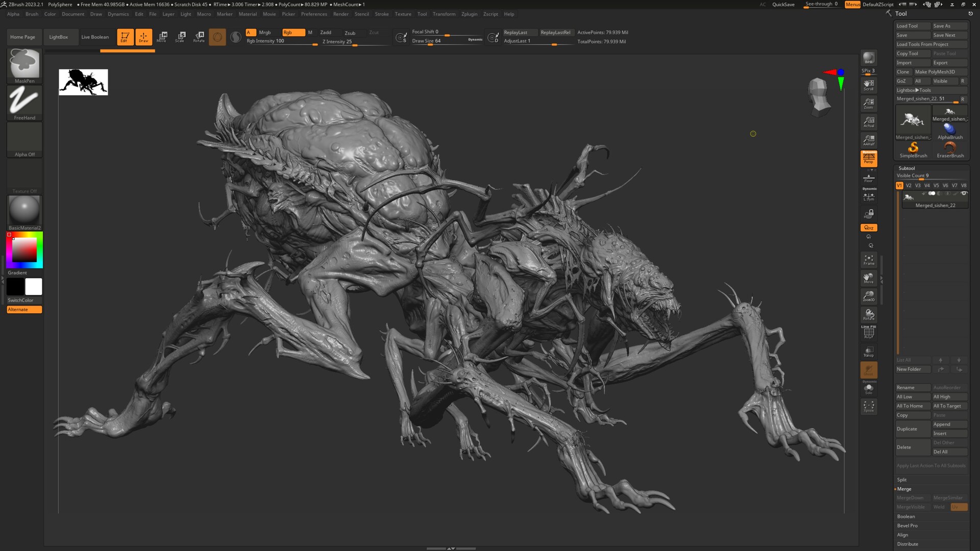This screenshot has height=551, width=980.
Task: Open the FreeHand stroke selector
Action: point(24,103)
